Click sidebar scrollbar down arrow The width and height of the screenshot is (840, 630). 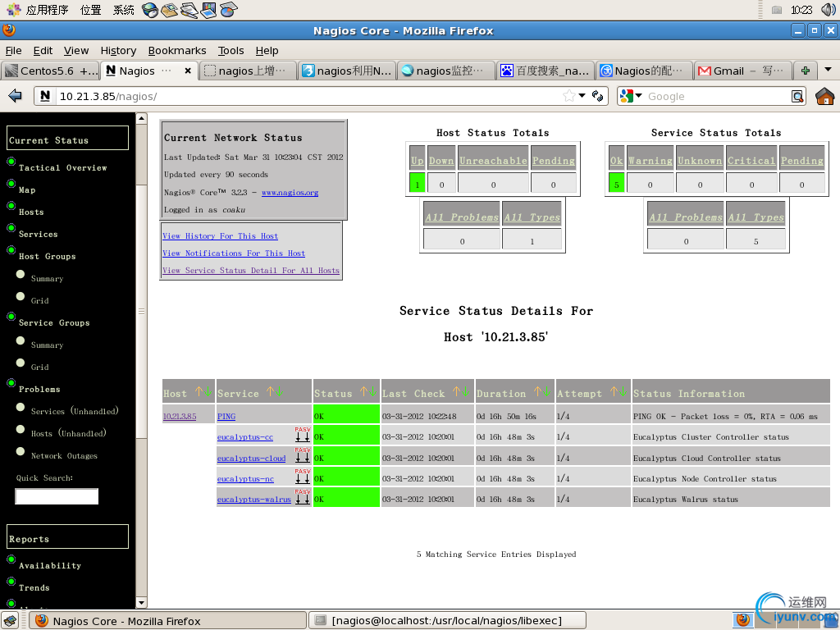tap(141, 602)
